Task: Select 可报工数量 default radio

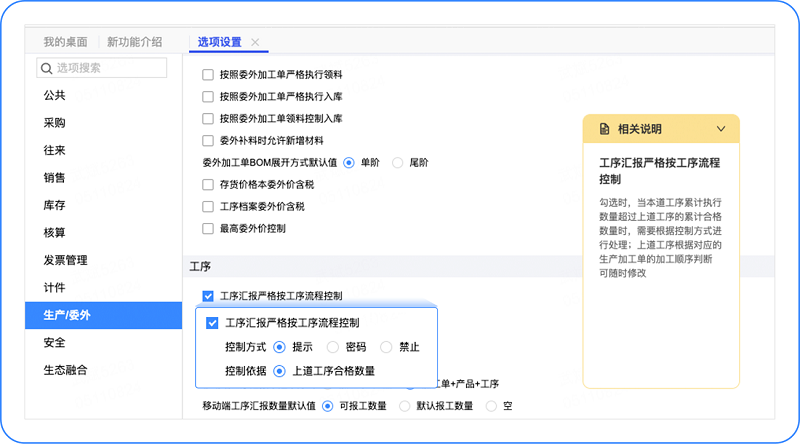Action: click(x=328, y=406)
